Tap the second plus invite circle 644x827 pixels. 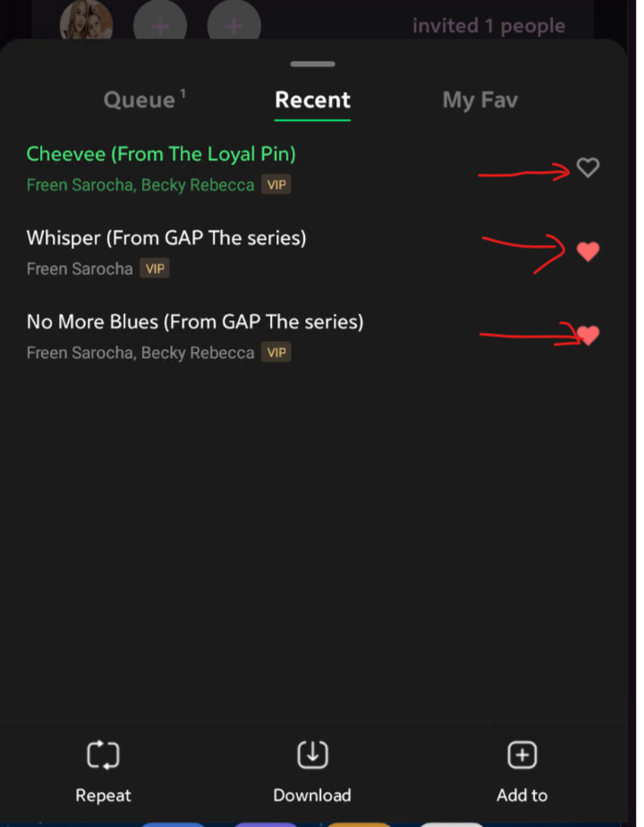pos(234,22)
